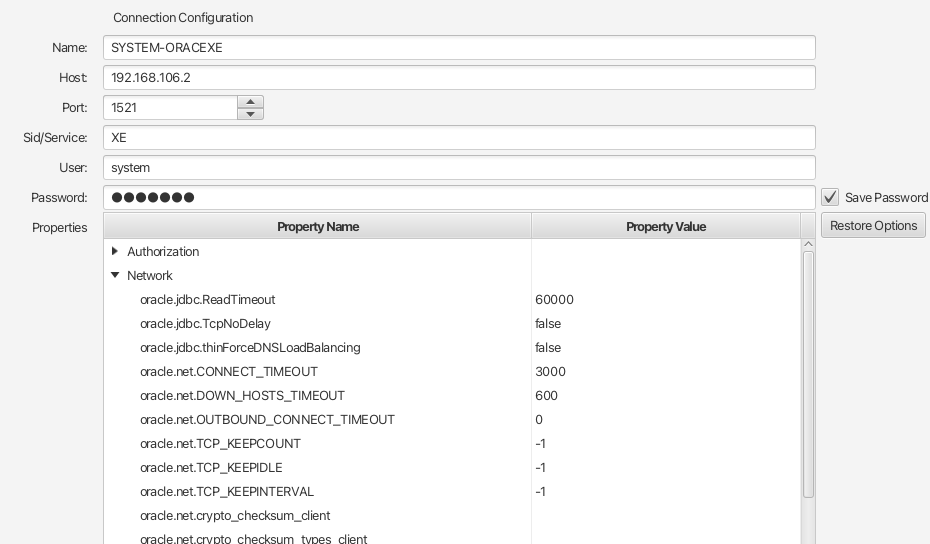Select the oracle.jdbc.thinForceDNSLoadBalancing property
The image size is (930, 544).
click(x=250, y=348)
